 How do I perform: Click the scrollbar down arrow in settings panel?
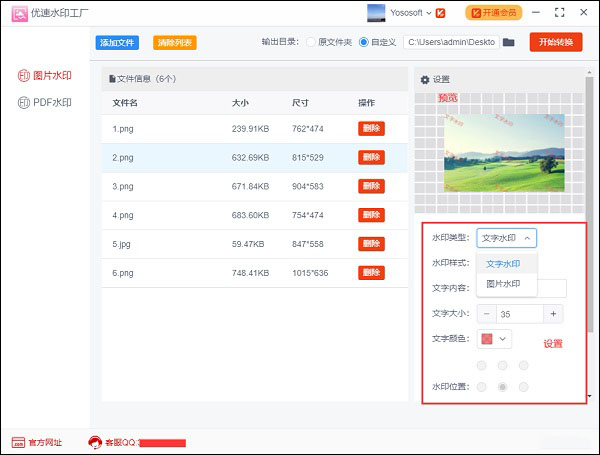click(x=589, y=396)
